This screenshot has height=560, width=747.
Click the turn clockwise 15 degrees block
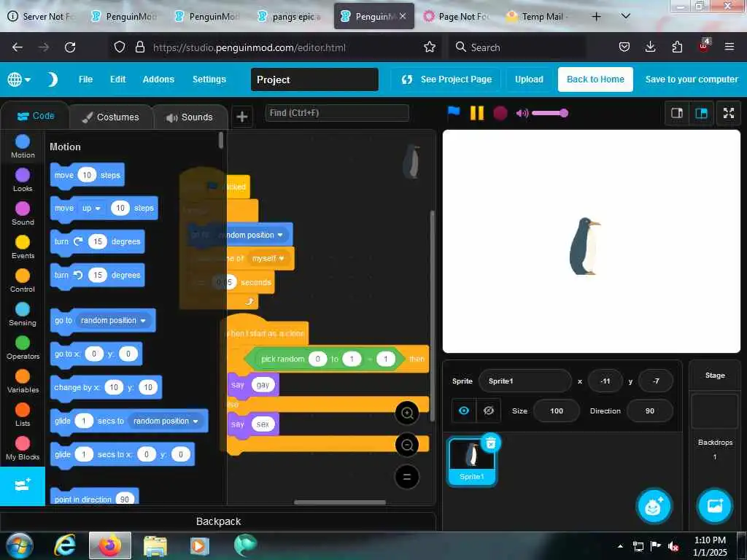point(97,241)
